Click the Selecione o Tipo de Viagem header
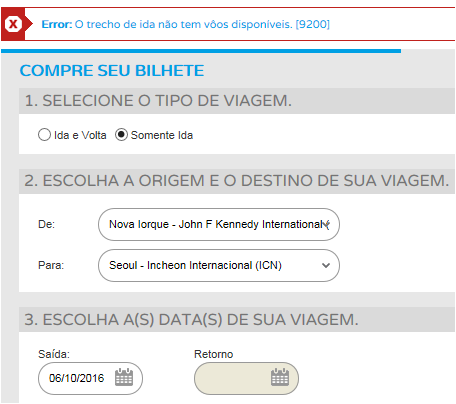This screenshot has height=404, width=456. click(x=158, y=101)
